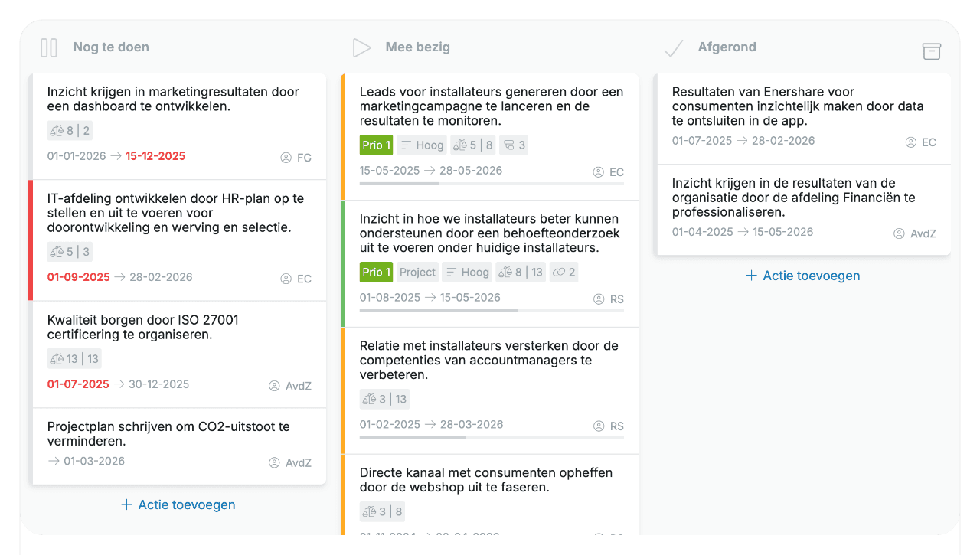
Task: Select the Mee bezig column heading
Action: click(x=418, y=47)
